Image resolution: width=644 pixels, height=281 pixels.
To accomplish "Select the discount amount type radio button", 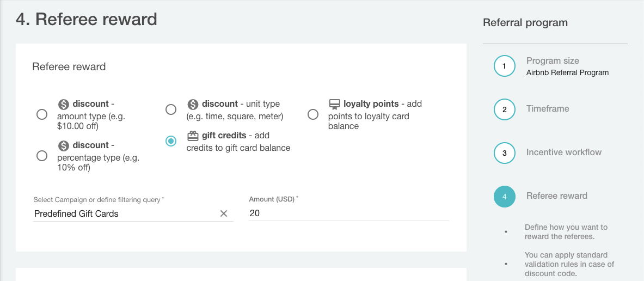I will [x=41, y=114].
